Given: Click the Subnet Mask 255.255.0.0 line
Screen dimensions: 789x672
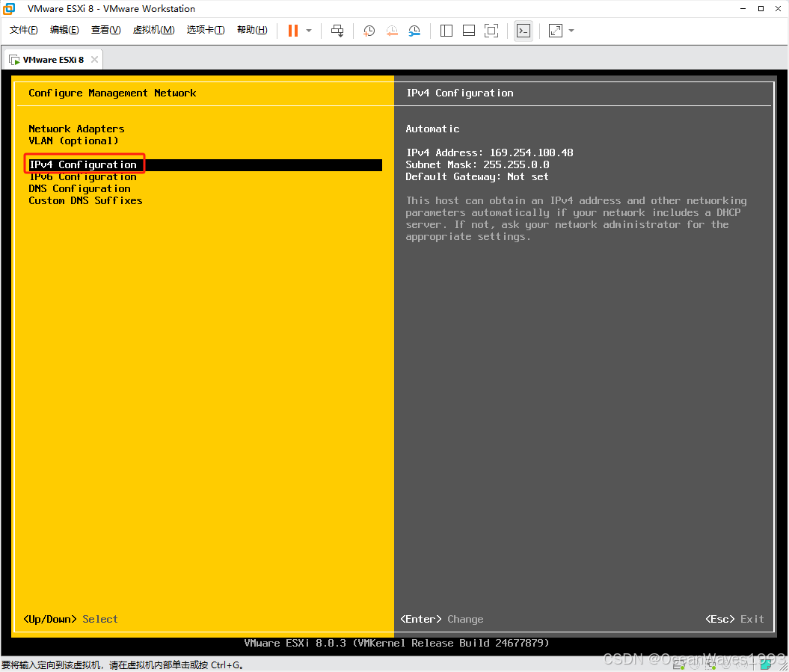Looking at the screenshot, I should tap(478, 164).
